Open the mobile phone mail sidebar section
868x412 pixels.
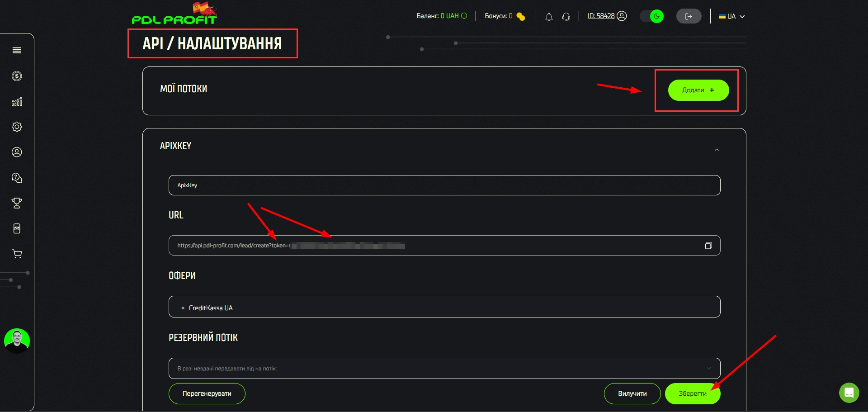(17, 228)
